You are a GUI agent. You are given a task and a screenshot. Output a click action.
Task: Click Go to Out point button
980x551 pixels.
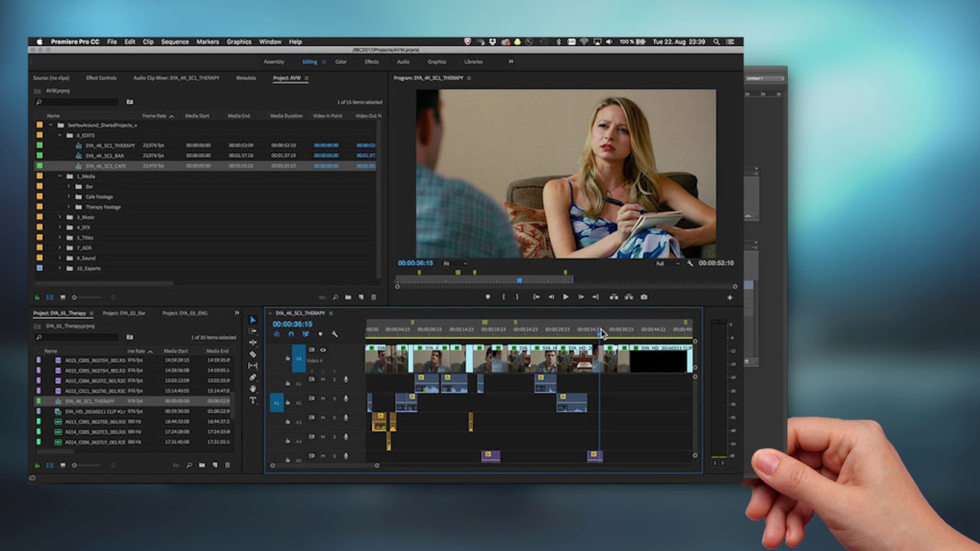596,297
